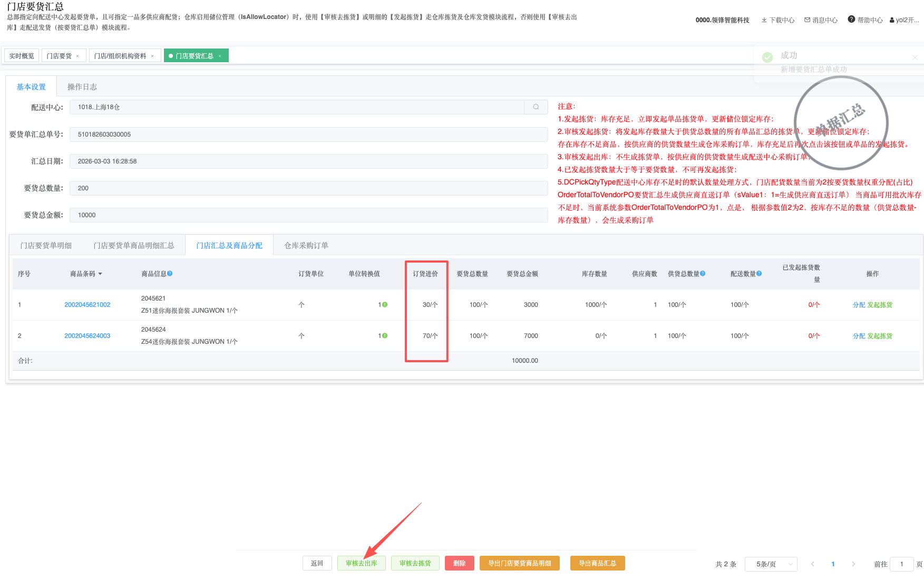The width and height of the screenshot is (924, 580).
Task: Open the 5条/页 page size dropdown
Action: [771, 564]
